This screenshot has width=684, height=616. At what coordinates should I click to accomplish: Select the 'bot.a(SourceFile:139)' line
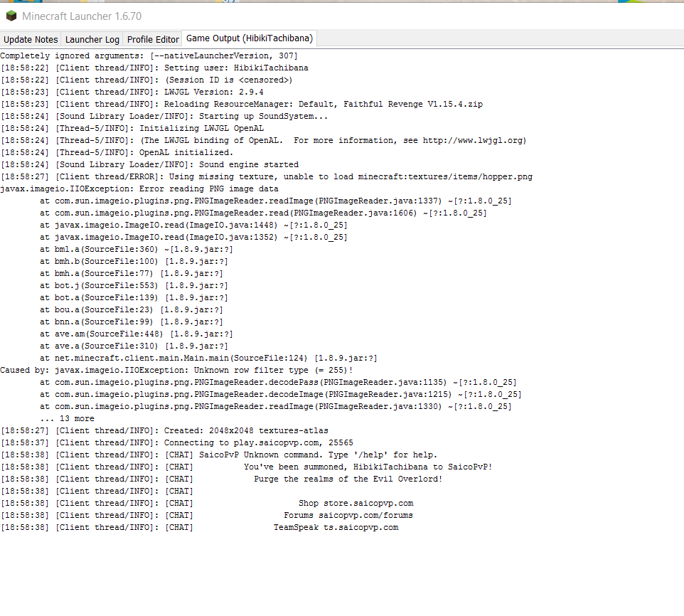click(x=134, y=298)
